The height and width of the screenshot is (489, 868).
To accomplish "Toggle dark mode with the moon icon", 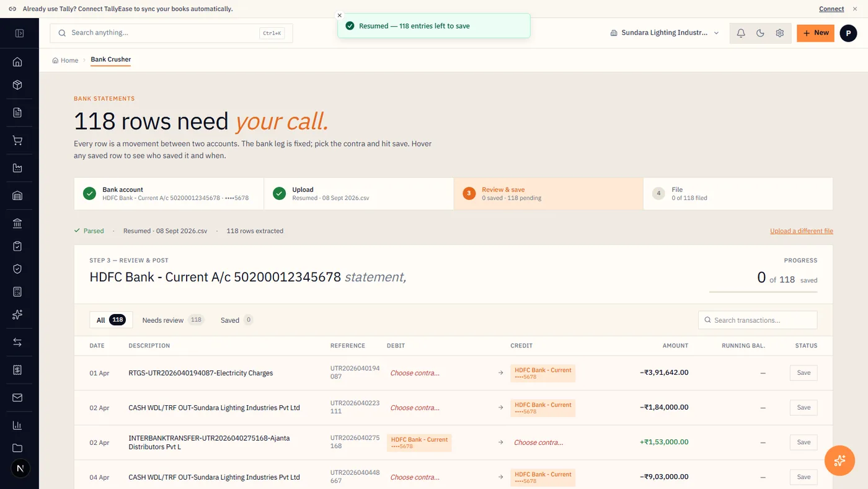I will click(760, 33).
